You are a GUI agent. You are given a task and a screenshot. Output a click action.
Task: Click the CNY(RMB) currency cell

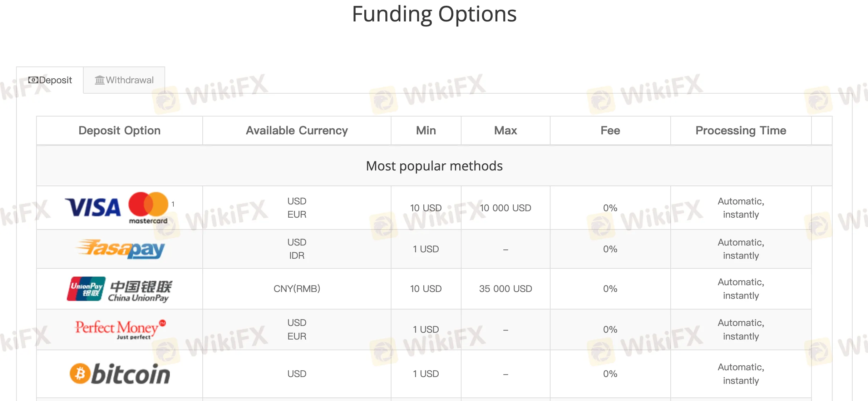(x=297, y=289)
